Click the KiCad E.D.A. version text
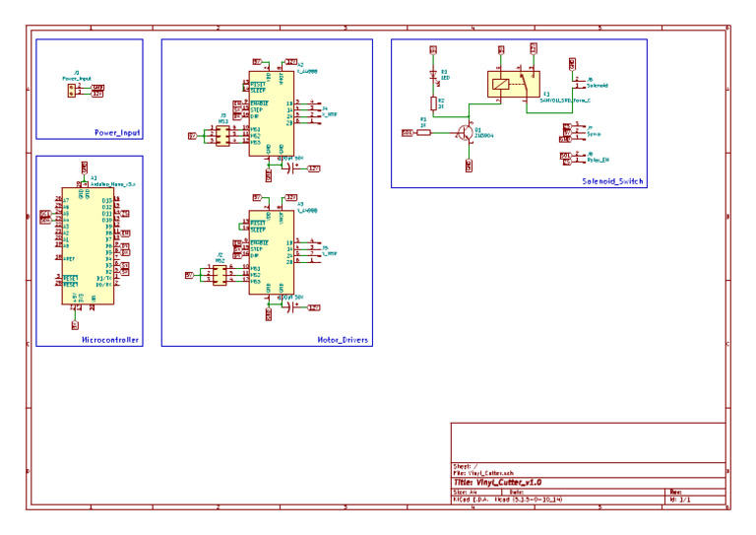This screenshot has height=535, width=756. (x=507, y=500)
